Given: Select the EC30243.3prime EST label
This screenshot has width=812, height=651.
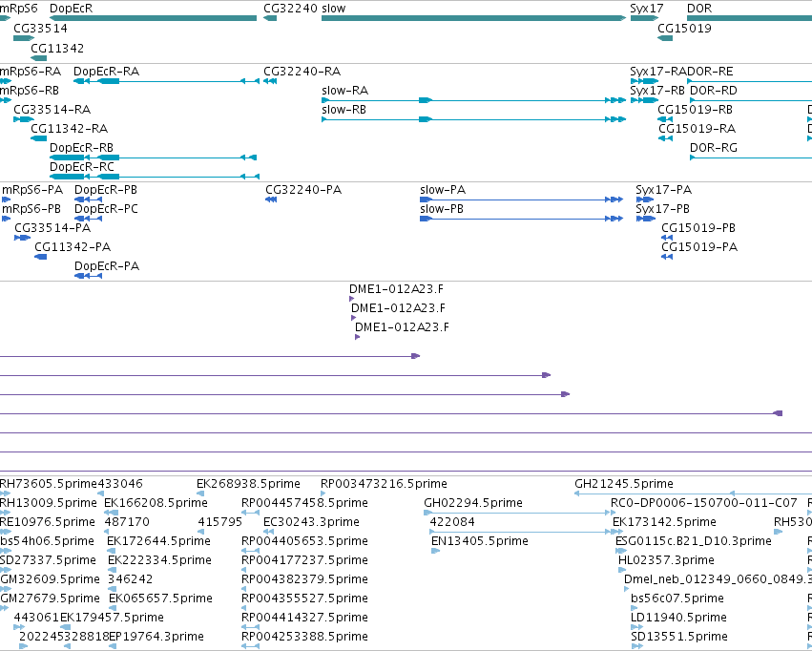Looking at the screenshot, I should 311,522.
